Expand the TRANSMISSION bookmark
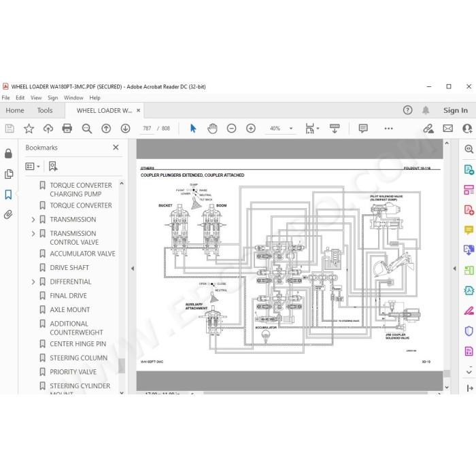The height and width of the screenshot is (476, 476). tap(33, 220)
